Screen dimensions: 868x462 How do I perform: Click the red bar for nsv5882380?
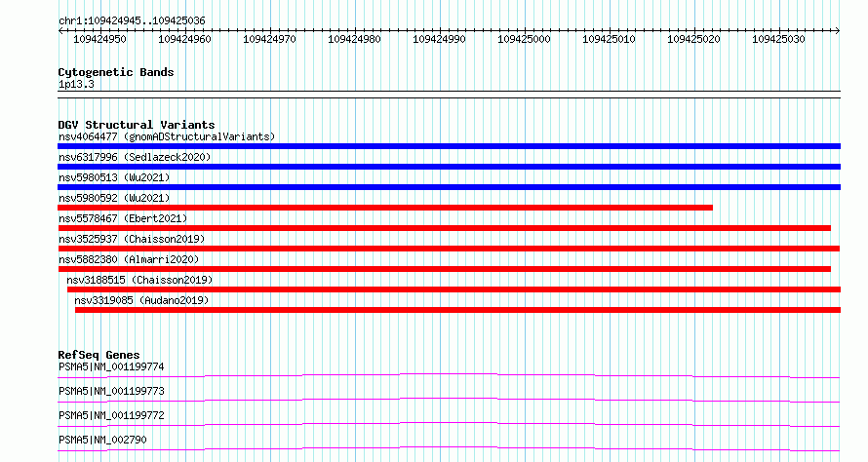click(x=445, y=269)
